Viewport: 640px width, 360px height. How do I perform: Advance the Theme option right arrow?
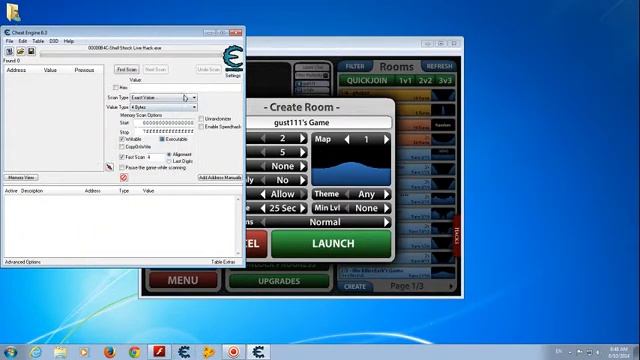(386, 194)
